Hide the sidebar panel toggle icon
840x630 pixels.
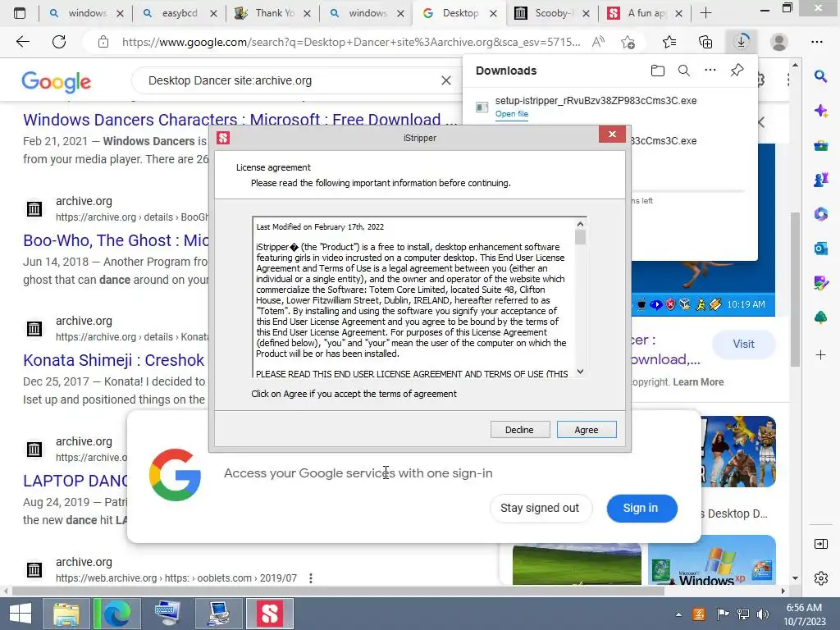pos(820,544)
